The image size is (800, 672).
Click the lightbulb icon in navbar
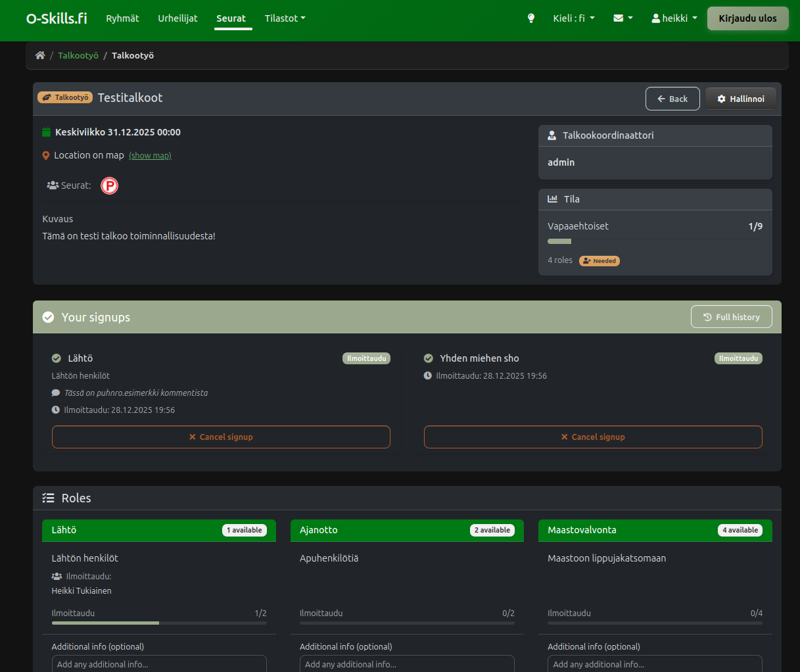[x=531, y=18]
